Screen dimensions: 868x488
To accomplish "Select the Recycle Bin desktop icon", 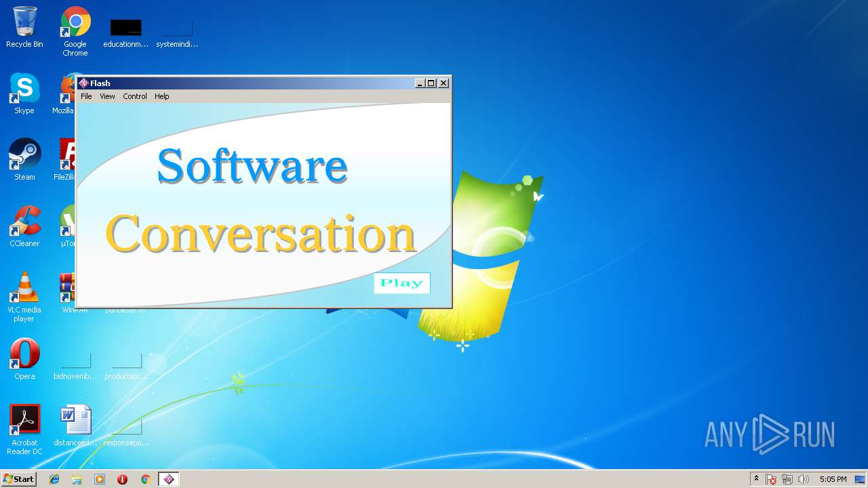I will (24, 27).
